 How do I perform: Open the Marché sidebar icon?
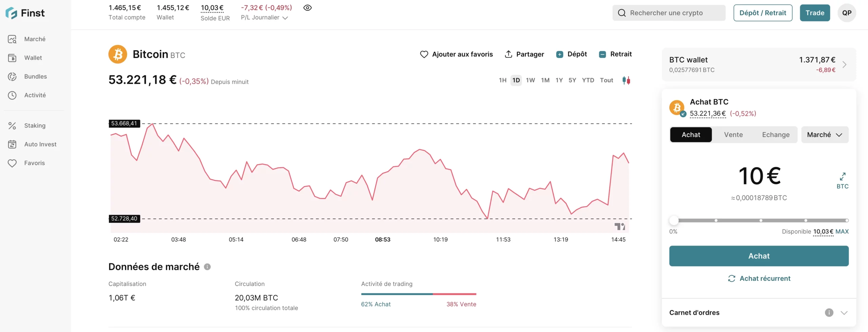(x=12, y=39)
